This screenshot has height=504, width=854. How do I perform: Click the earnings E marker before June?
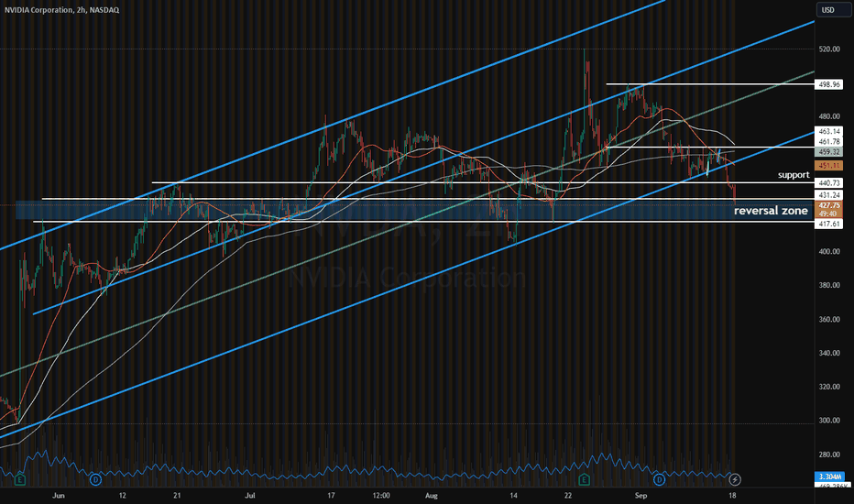(20, 479)
